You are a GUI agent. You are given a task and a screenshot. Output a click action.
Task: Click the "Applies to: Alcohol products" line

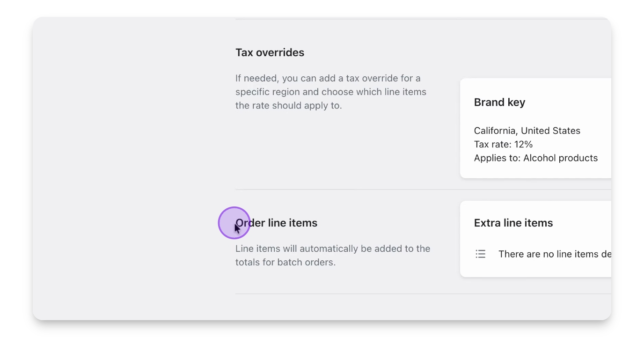[535, 158]
